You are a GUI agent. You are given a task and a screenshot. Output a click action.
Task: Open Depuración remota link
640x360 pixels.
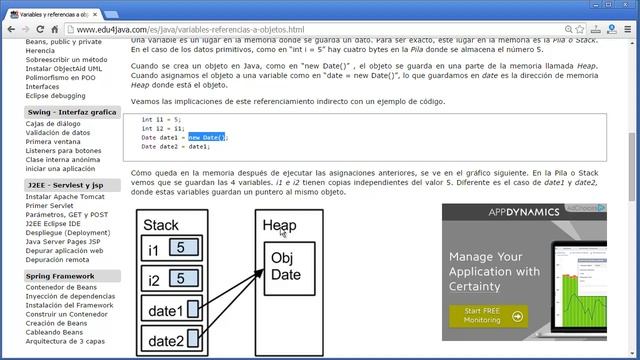(x=58, y=260)
